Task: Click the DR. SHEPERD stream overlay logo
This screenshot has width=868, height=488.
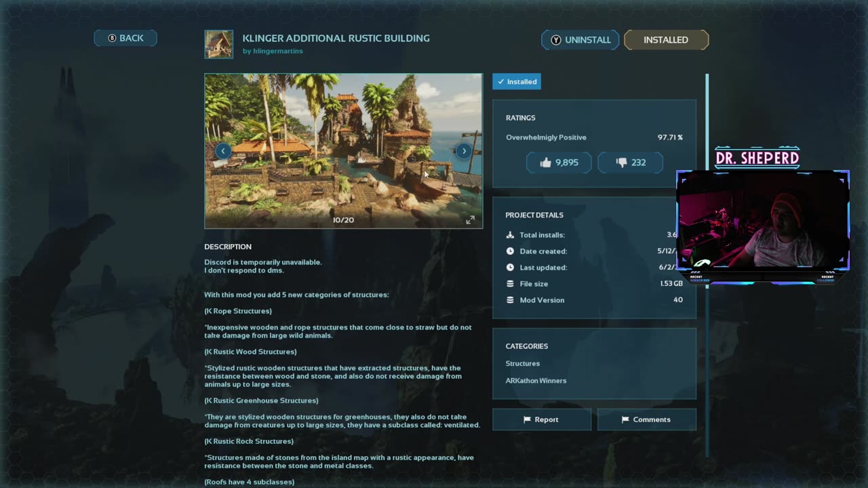Action: pos(757,158)
